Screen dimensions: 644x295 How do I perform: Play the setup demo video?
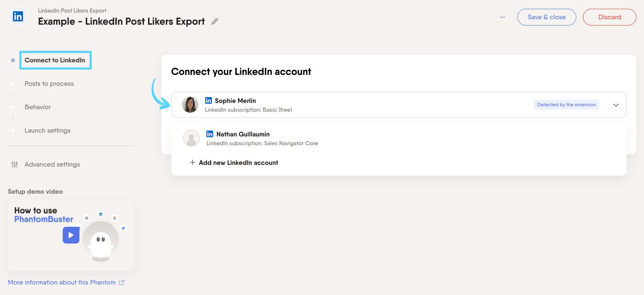coord(71,235)
